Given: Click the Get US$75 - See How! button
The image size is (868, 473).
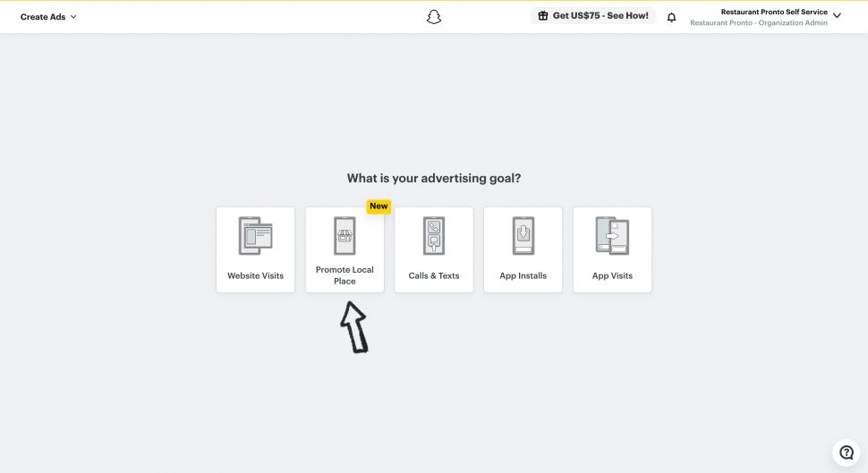Looking at the screenshot, I should tap(593, 16).
